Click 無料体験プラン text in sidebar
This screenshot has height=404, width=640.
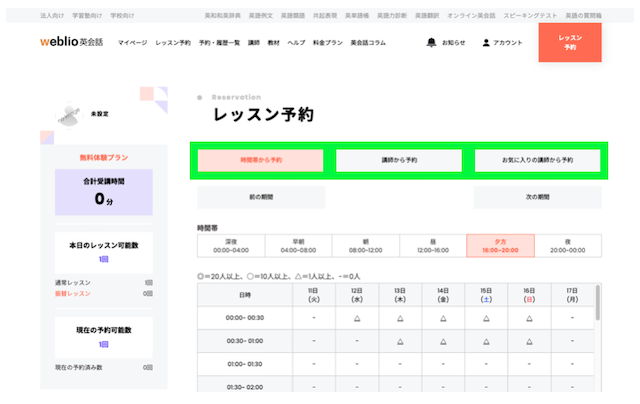pos(104,158)
